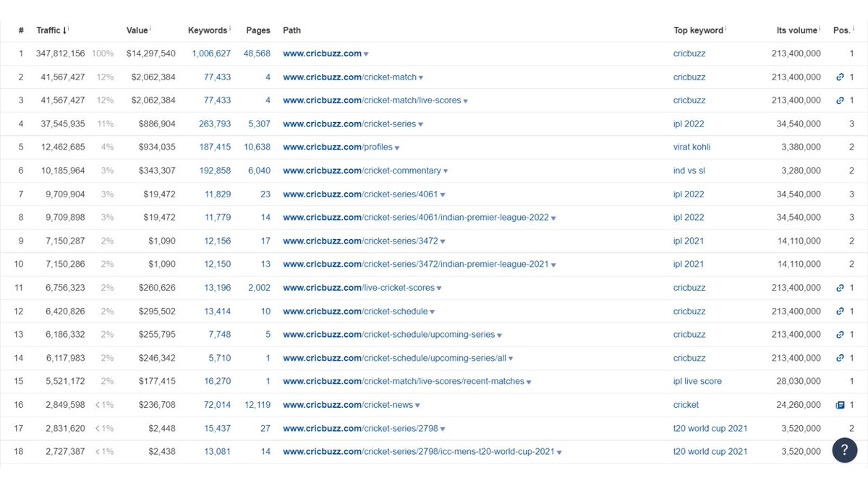This screenshot has width=868, height=488.
Task: Show info tooltip next to Traffic header
Action: click(69, 29)
